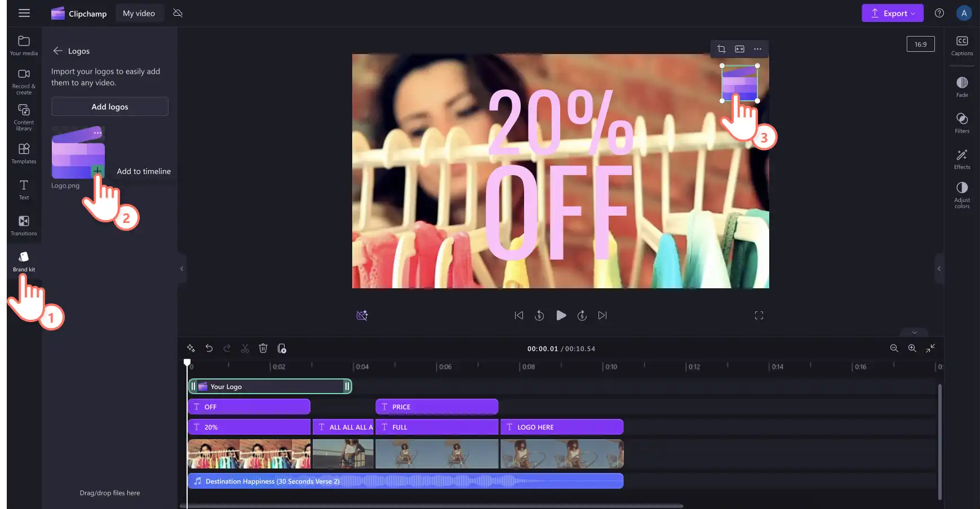Undo the last action
Image resolution: width=980 pixels, height=509 pixels.
click(209, 349)
